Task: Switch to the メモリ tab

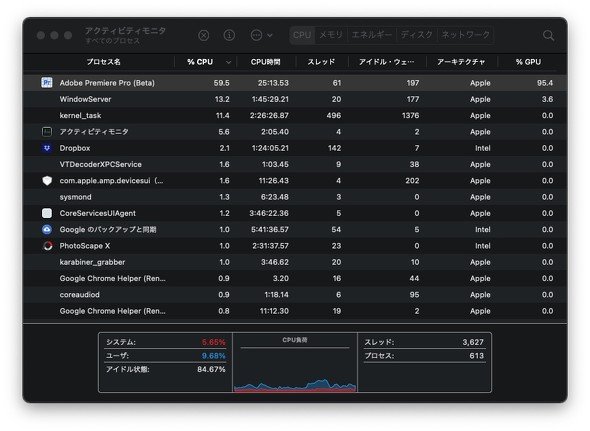Action: tap(331, 35)
